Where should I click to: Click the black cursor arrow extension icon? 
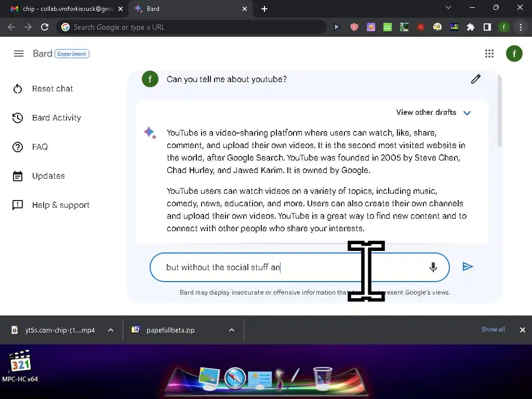pyautogui.click(x=337, y=27)
